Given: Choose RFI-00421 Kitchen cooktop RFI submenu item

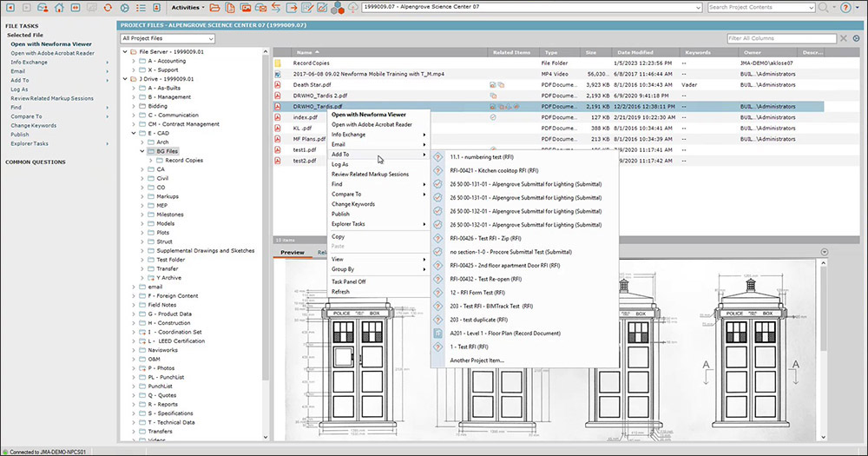Looking at the screenshot, I should tap(495, 170).
